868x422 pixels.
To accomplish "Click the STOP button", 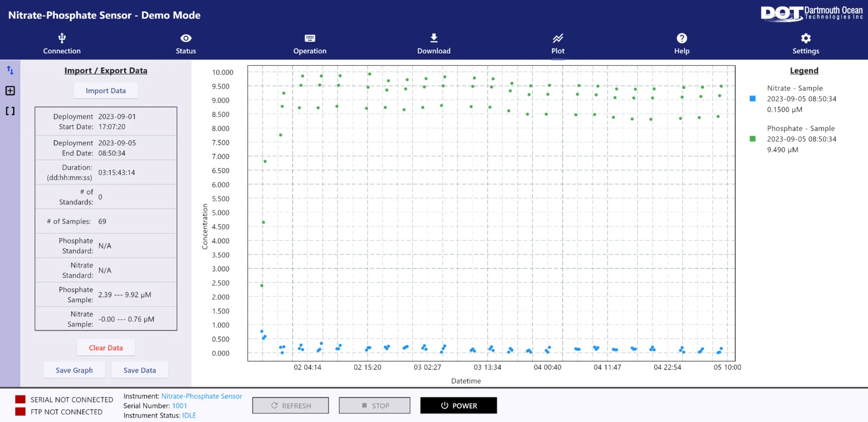I will click(375, 406).
